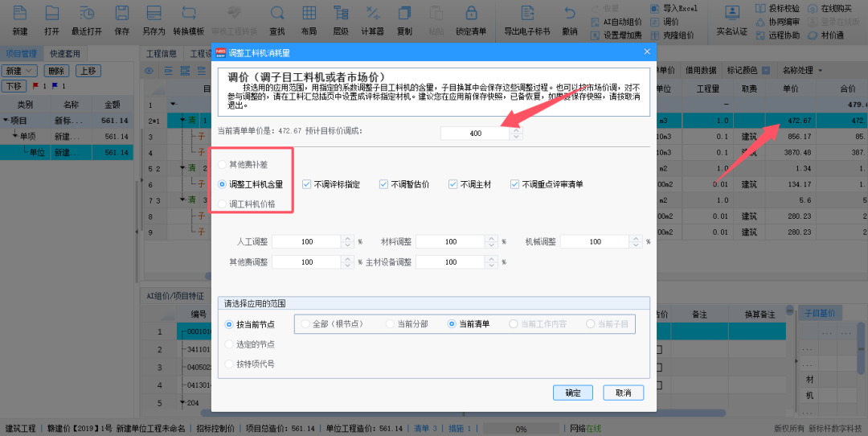
Task: Click the target price field showing 400
Action: click(x=475, y=133)
